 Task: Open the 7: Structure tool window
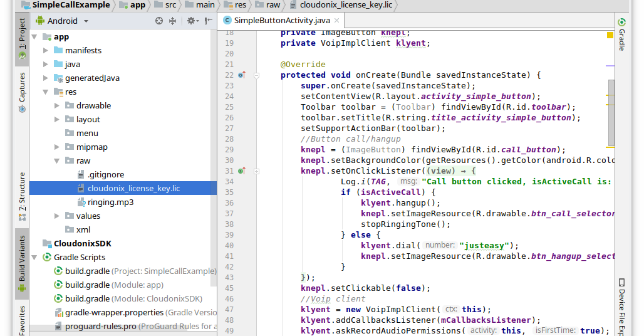click(22, 196)
